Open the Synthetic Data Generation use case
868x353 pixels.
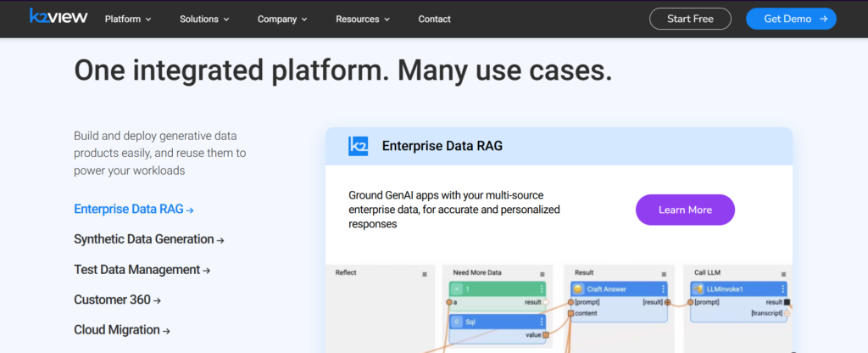tap(149, 239)
